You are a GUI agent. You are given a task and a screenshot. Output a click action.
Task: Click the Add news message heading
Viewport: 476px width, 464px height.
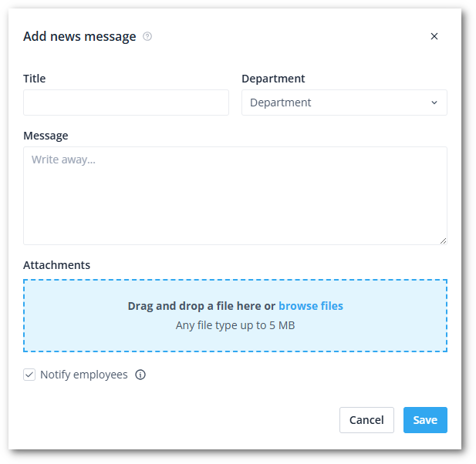(x=79, y=36)
